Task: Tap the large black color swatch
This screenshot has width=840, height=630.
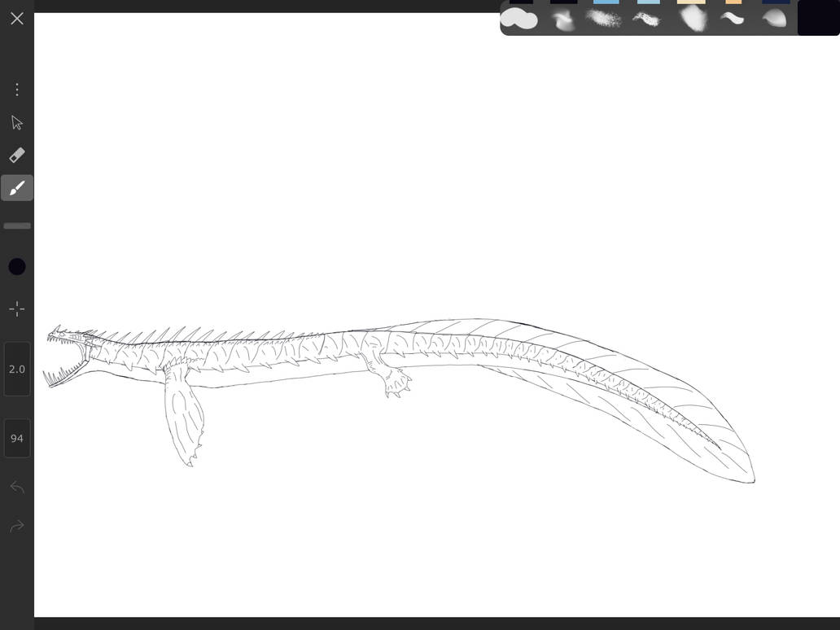Action: (818, 18)
